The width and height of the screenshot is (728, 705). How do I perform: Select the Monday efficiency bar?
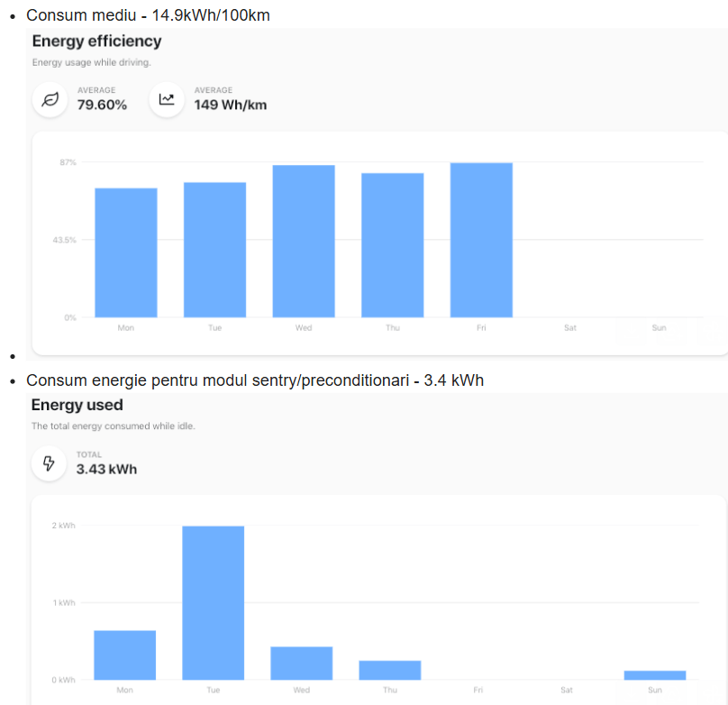tap(126, 252)
